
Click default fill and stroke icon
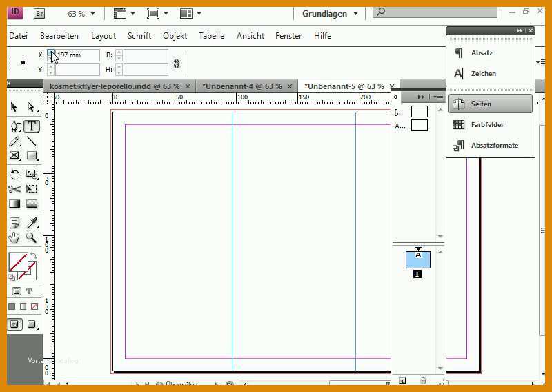(x=12, y=277)
